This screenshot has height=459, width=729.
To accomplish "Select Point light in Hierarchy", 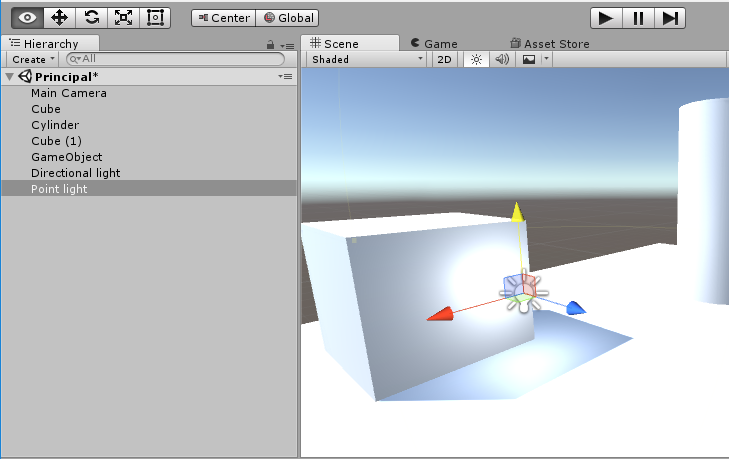I will pyautogui.click(x=149, y=189).
